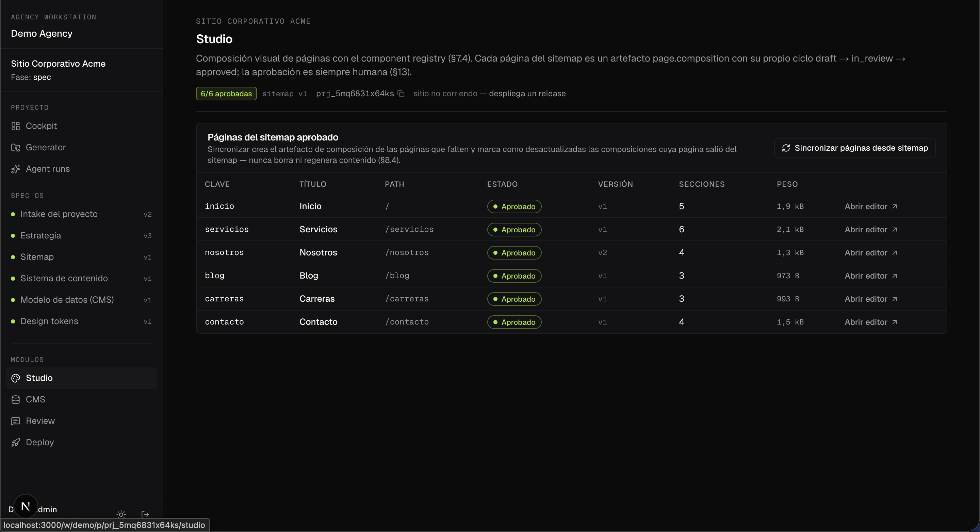This screenshot has height=532, width=980.
Task: Click the ESTADO column header
Action: [x=502, y=184]
